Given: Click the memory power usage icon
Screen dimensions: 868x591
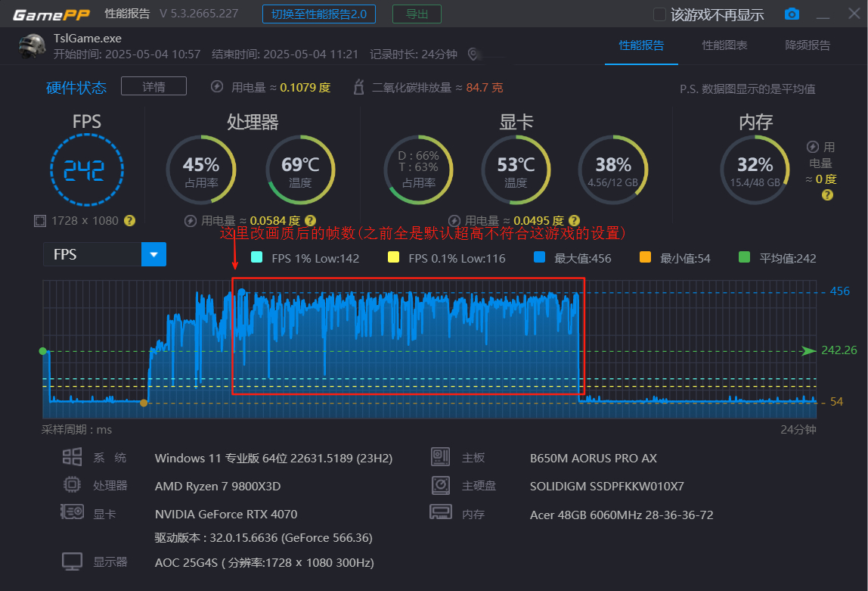Looking at the screenshot, I should tap(813, 147).
